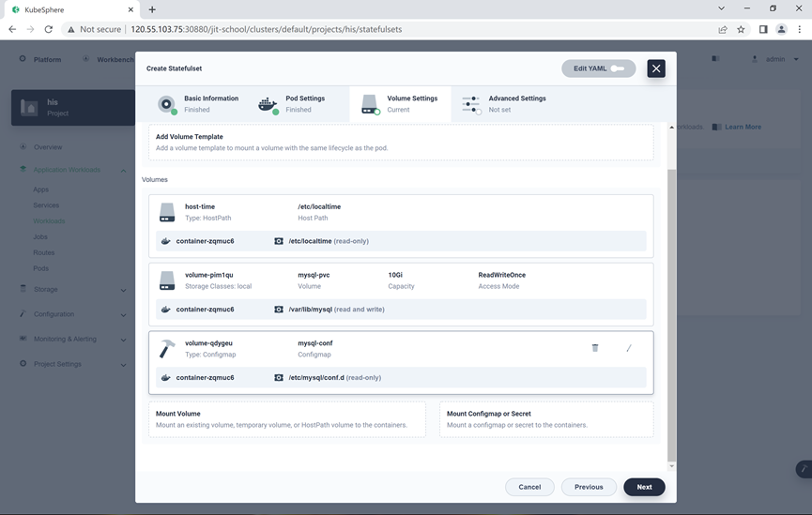This screenshot has height=515, width=812.
Task: Open the Services sidebar item
Action: tap(46, 205)
